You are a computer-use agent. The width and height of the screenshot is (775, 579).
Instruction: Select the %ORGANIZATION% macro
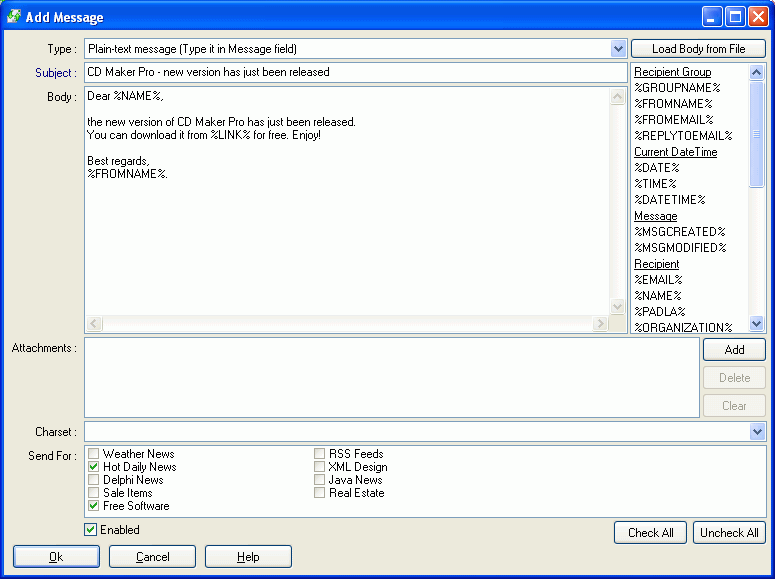[x=683, y=327]
